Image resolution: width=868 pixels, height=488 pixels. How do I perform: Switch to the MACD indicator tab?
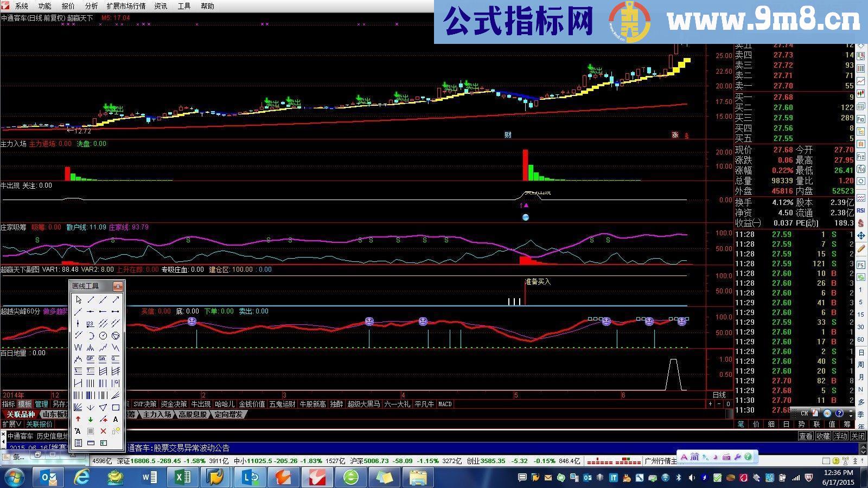tap(444, 404)
